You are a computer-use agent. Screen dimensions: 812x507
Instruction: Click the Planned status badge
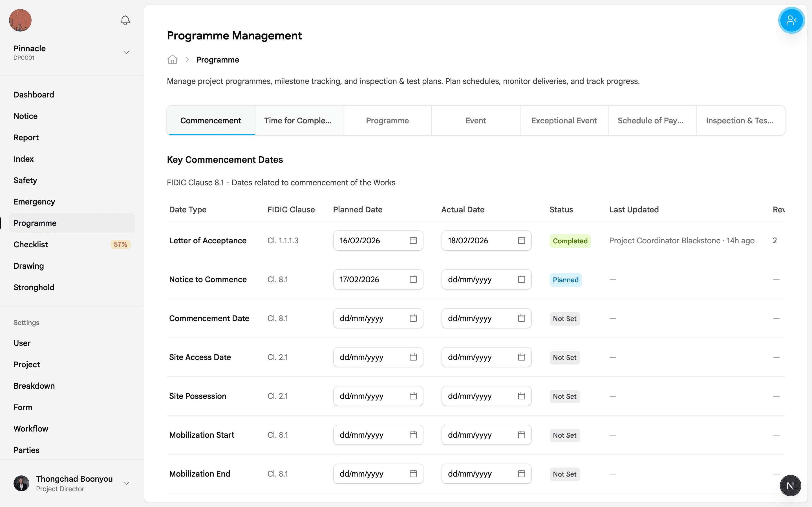tap(565, 280)
